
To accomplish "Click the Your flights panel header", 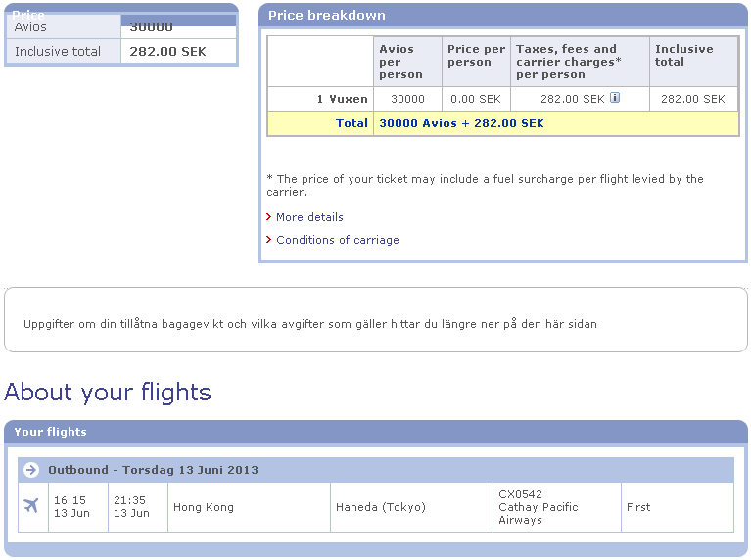I will (376, 432).
